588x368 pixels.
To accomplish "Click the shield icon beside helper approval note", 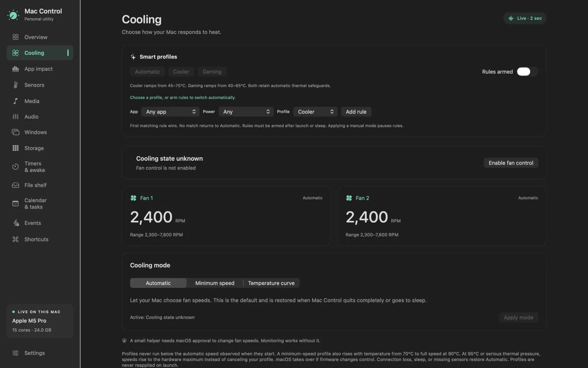I will [x=124, y=341].
